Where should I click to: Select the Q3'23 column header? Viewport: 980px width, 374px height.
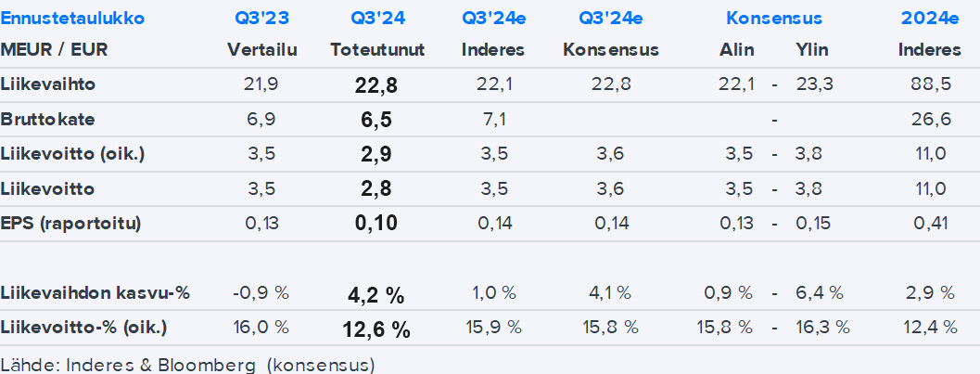[x=261, y=19]
